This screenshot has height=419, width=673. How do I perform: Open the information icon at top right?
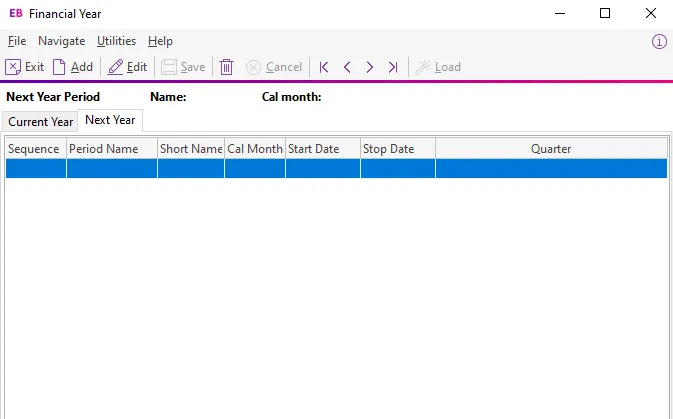pos(659,41)
